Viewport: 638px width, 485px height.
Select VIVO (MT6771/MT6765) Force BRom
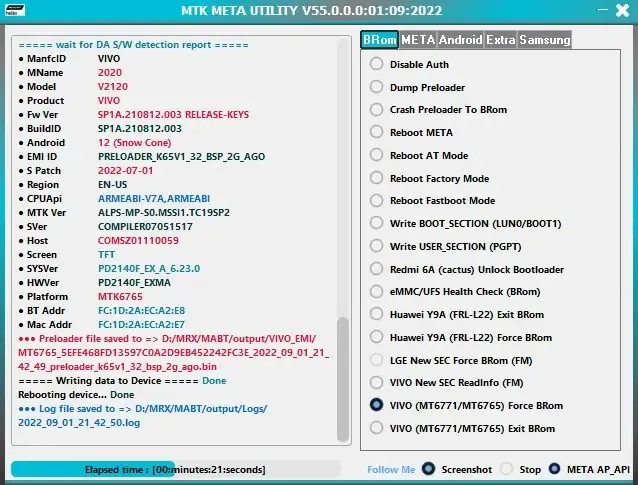[x=467, y=405]
